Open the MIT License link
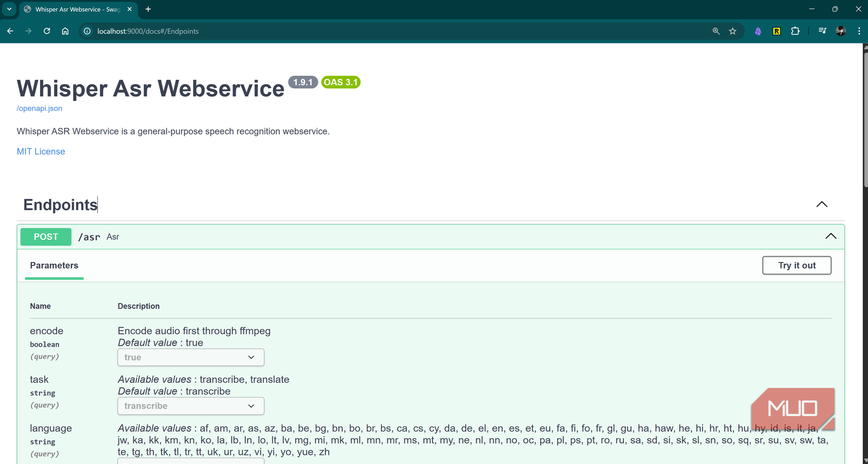The image size is (868, 464). (x=41, y=152)
